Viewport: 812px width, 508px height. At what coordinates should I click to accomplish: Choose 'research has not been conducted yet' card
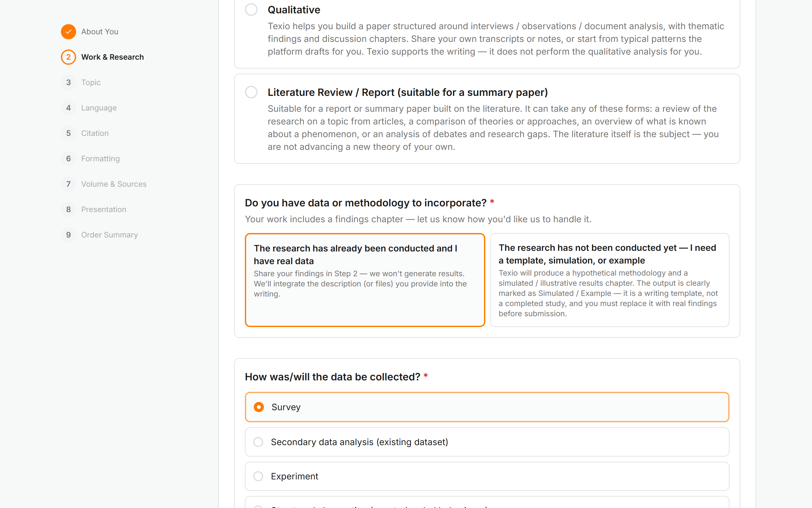610,280
